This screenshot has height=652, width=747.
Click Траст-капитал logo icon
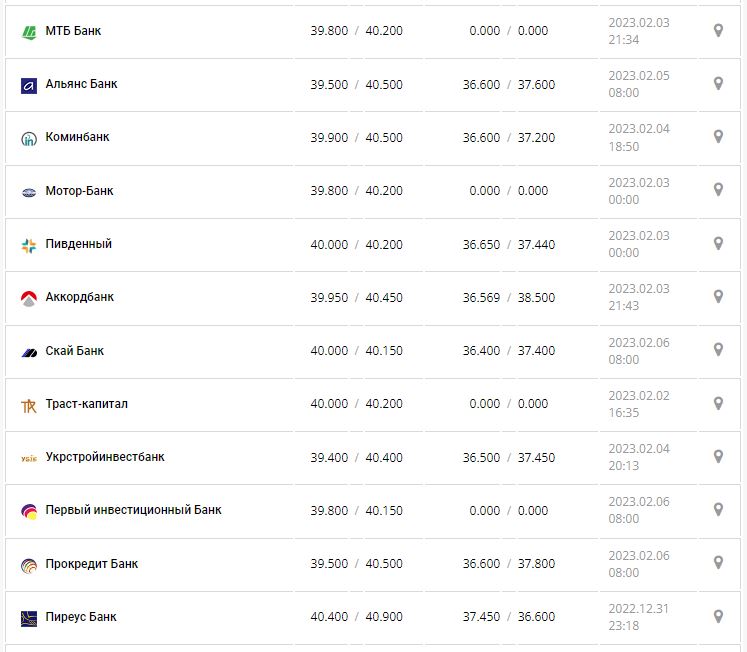point(29,405)
